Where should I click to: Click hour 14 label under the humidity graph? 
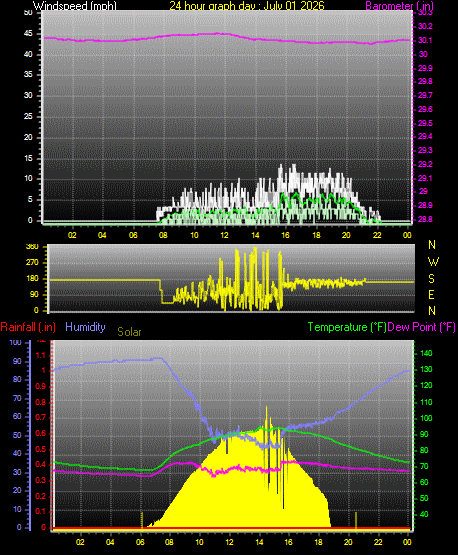click(259, 542)
